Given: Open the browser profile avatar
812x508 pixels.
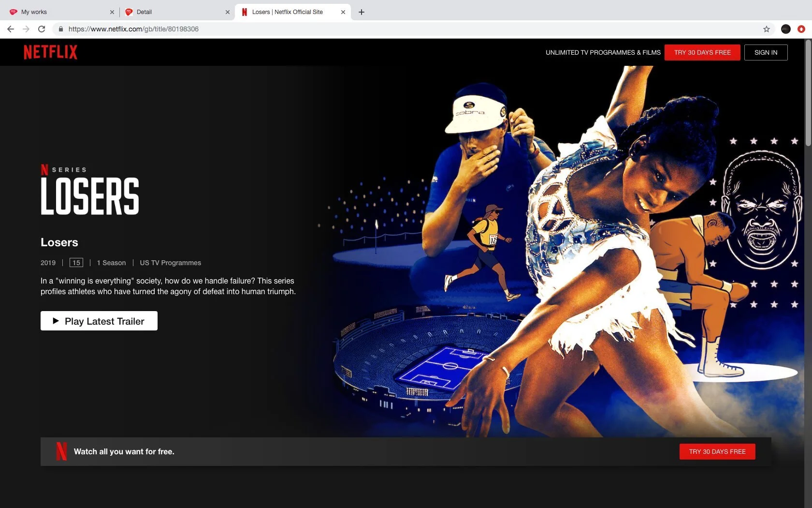Looking at the screenshot, I should [x=786, y=29].
